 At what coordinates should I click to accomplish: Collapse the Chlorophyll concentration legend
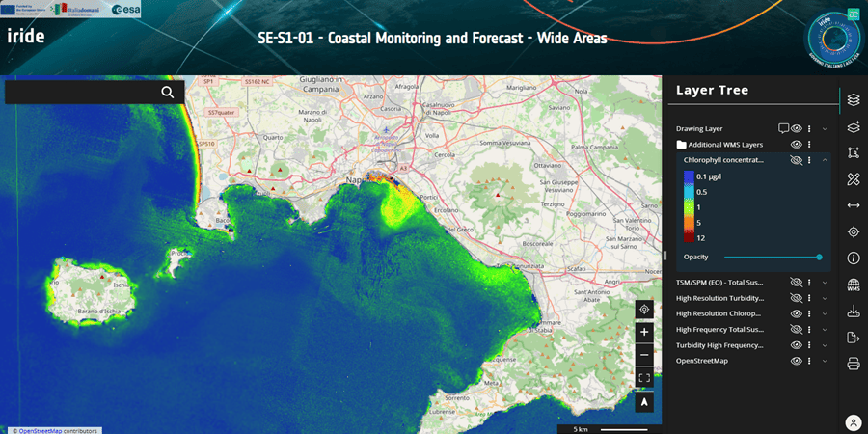(825, 160)
